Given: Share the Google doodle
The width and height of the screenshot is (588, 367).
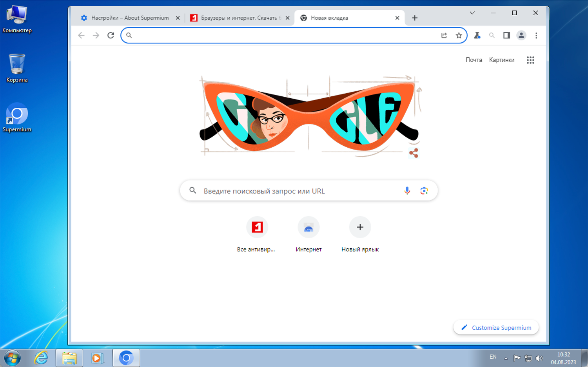Looking at the screenshot, I should click(414, 153).
